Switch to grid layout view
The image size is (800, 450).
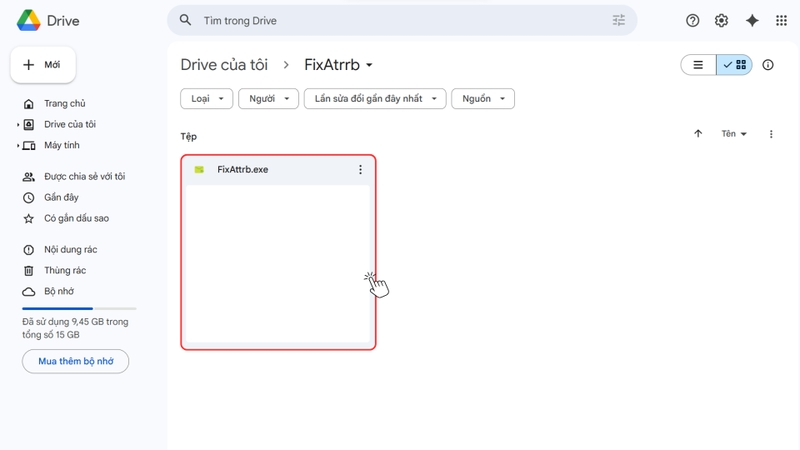click(x=734, y=65)
